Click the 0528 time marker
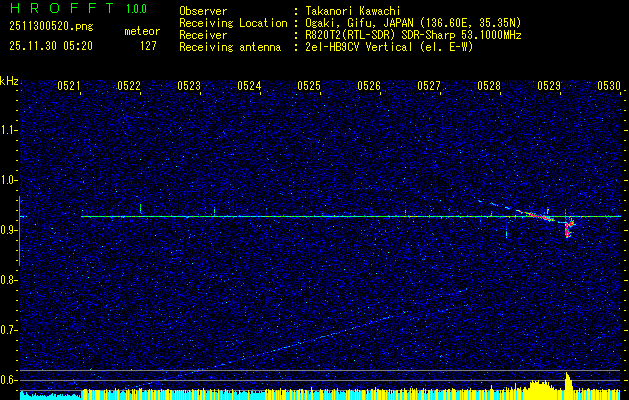The image size is (629, 400). coord(489,86)
